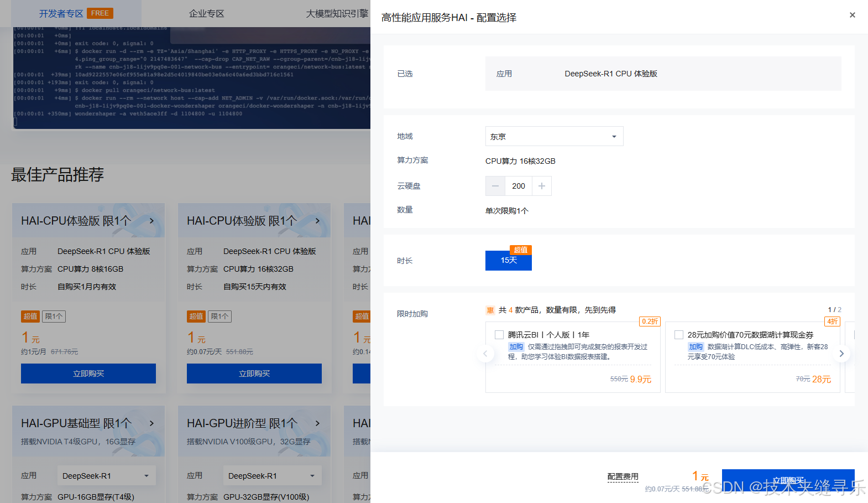The height and width of the screenshot is (503, 868).
Task: Click the selected app DeepSeek-R1 CPU 体验版 text
Action: click(x=611, y=74)
